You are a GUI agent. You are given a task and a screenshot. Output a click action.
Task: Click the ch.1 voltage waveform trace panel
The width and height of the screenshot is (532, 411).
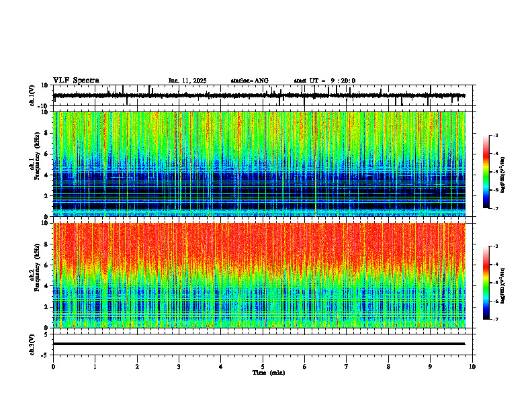coord(264,95)
